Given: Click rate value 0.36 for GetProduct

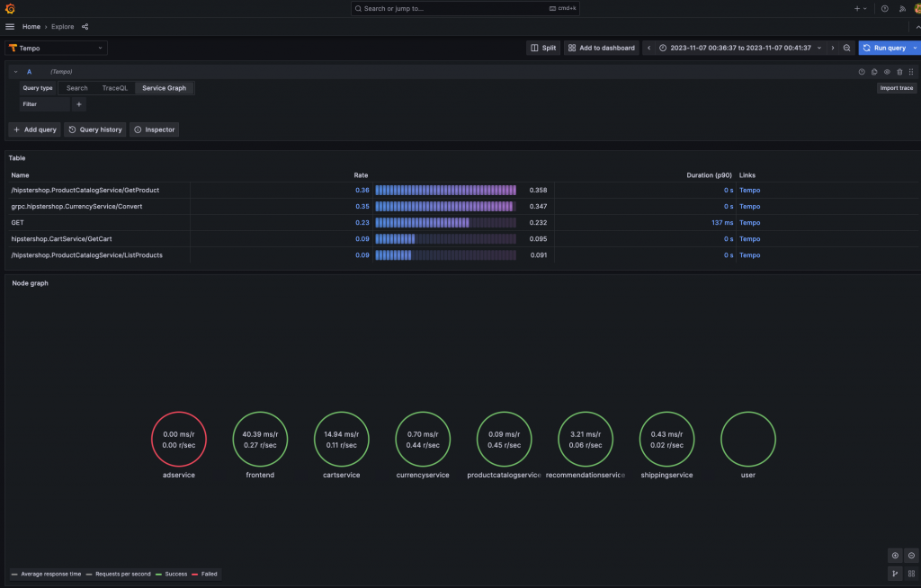Looking at the screenshot, I should click(362, 191).
